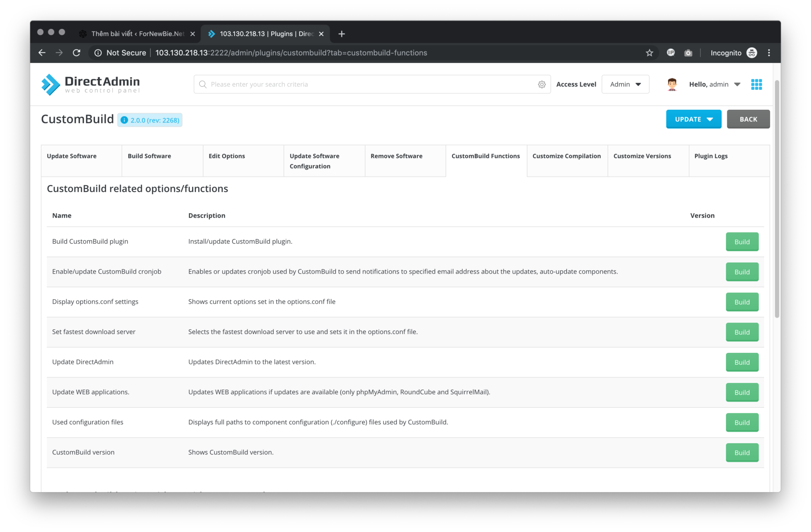The image size is (811, 532).
Task: Open the Access Level Admin dropdown
Action: click(x=625, y=84)
